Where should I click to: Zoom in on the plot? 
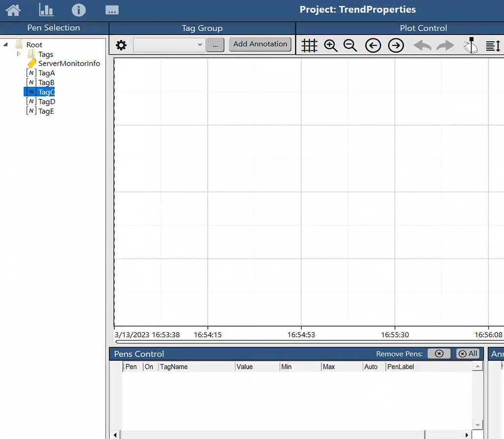pos(330,45)
